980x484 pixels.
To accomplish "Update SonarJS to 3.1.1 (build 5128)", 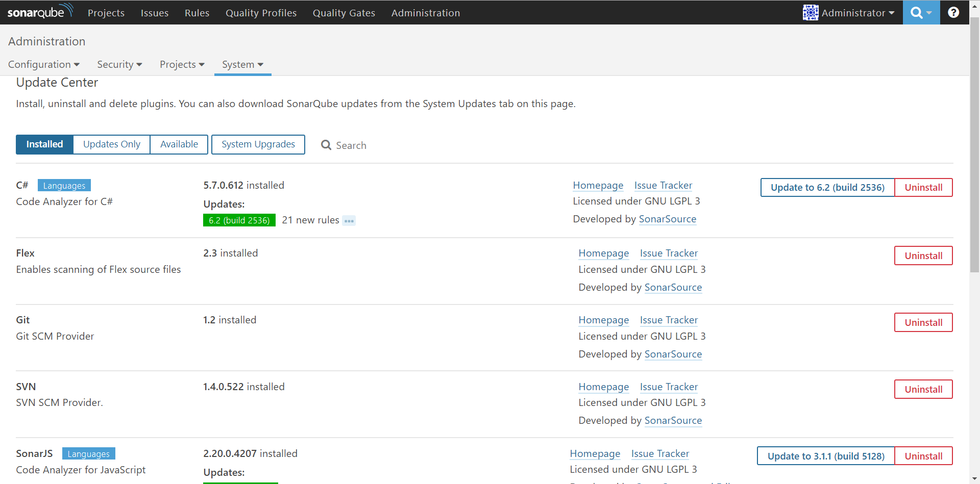I will click(x=826, y=456).
